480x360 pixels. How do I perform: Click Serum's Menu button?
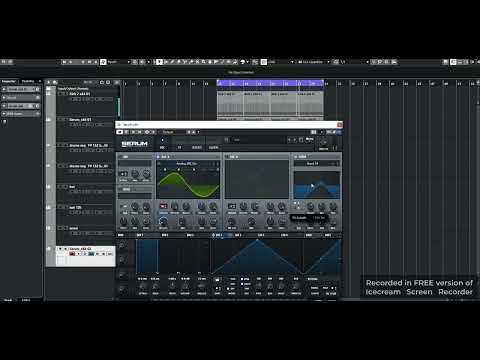tap(309, 139)
